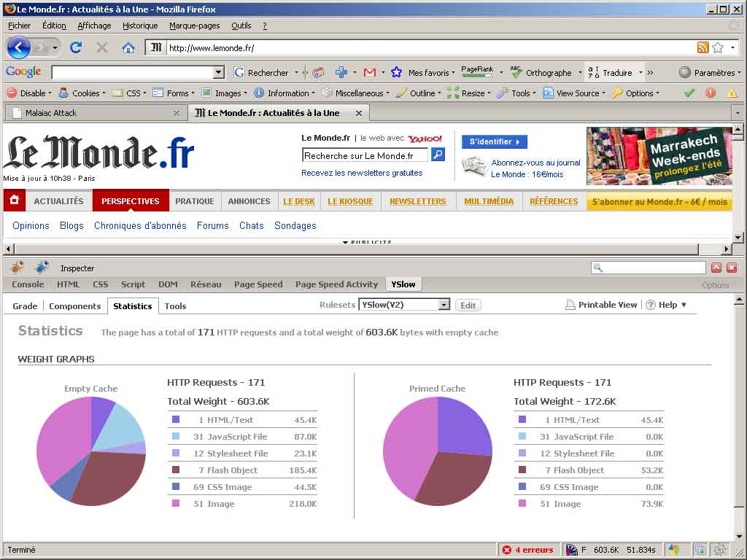Open the Information dropdown
This screenshot has width=747, height=560.
[x=285, y=93]
